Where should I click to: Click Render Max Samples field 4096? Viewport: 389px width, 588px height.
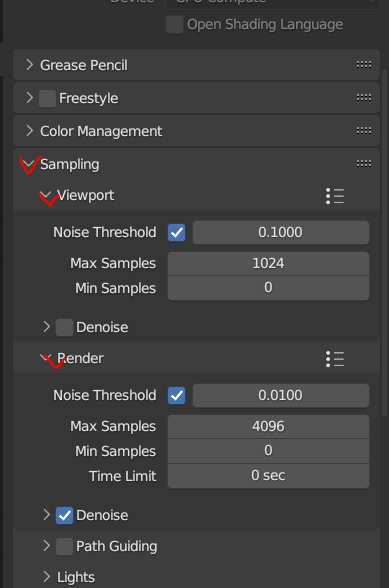269,426
